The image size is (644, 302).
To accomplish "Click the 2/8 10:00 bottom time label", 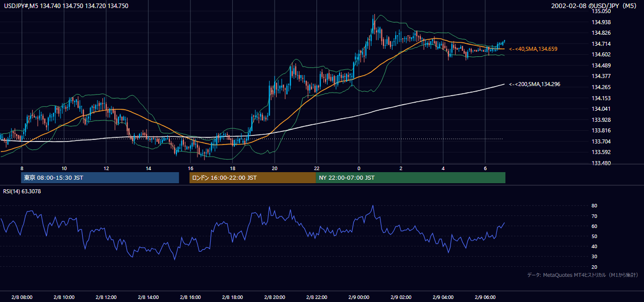I will pos(64,297).
